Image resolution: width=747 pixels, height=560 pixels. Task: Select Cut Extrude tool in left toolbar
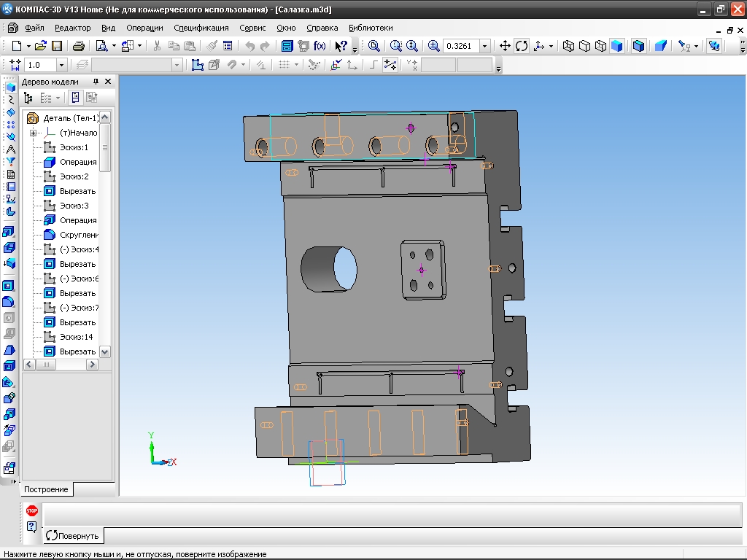(x=9, y=286)
